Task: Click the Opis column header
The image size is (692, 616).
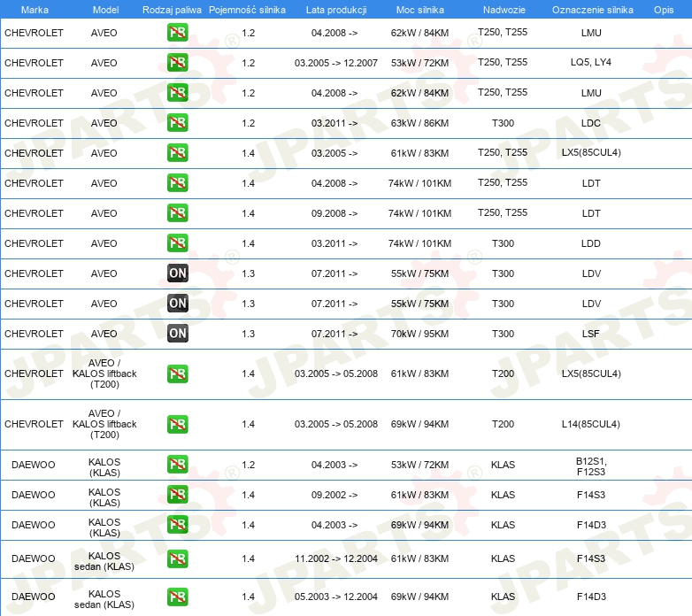Action: pyautogui.click(x=663, y=9)
